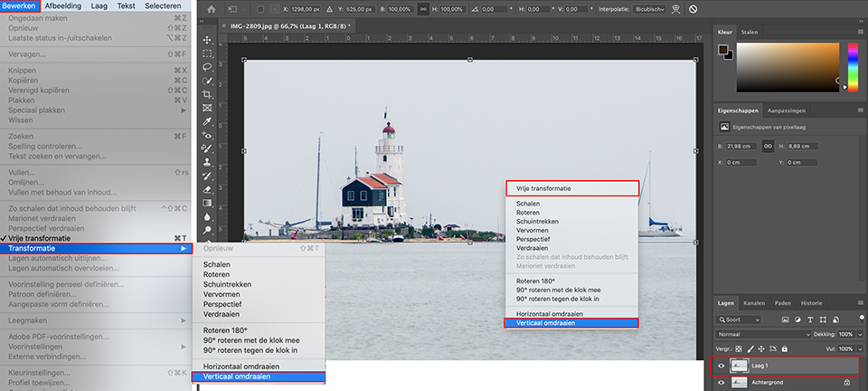Select the Lasso tool

pos(207,67)
